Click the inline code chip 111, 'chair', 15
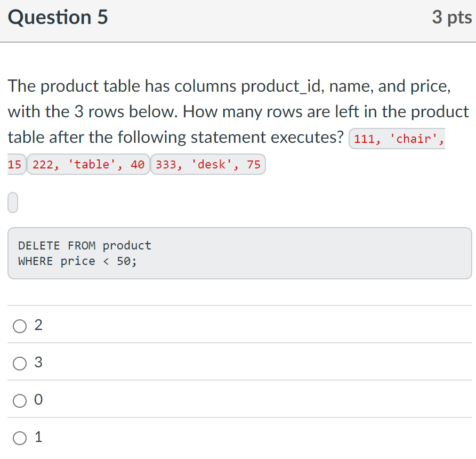Image resolution: width=476 pixels, height=459 pixels. click(x=397, y=139)
